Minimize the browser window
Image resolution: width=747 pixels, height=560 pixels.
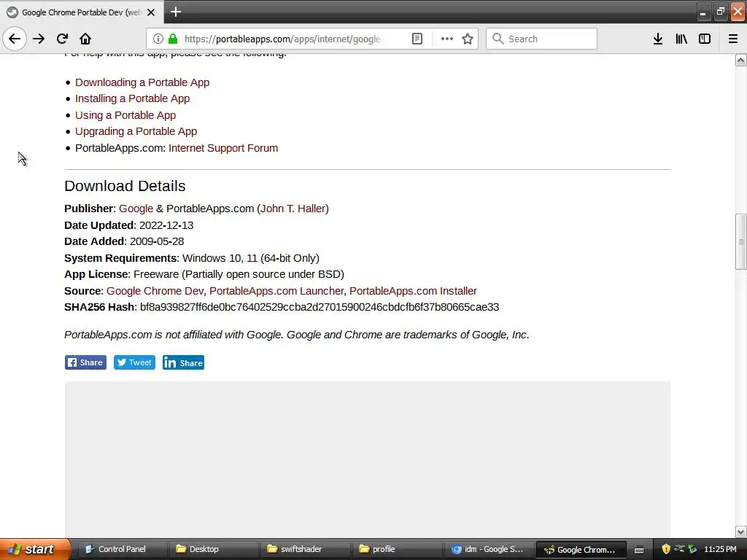point(703,12)
